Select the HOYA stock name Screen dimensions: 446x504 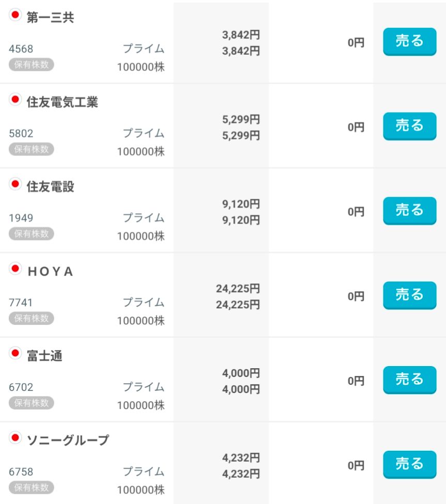tap(50, 272)
